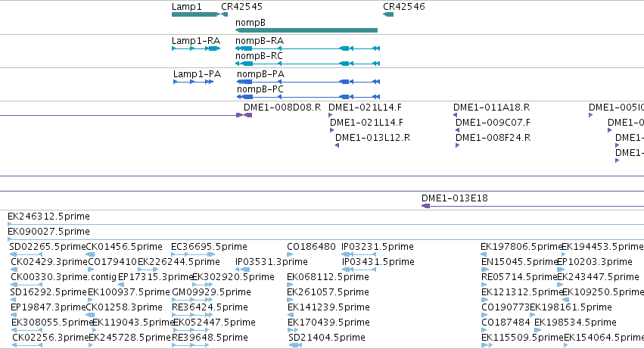Click the CO187484 EST feature
Screen dimensions: 644x349
[484, 329]
